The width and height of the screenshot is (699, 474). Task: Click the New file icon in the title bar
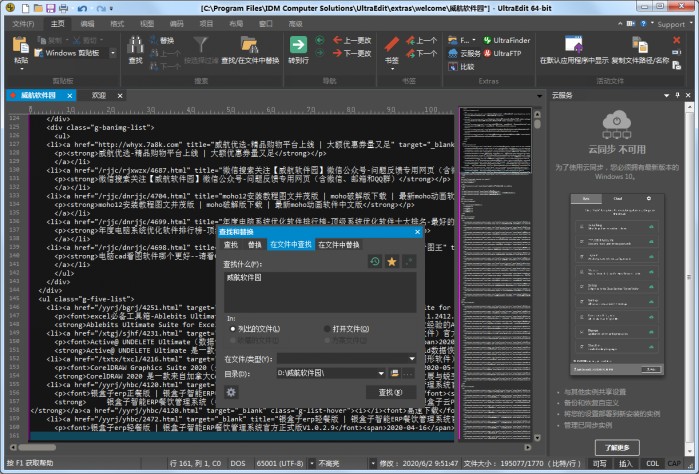click(x=25, y=8)
